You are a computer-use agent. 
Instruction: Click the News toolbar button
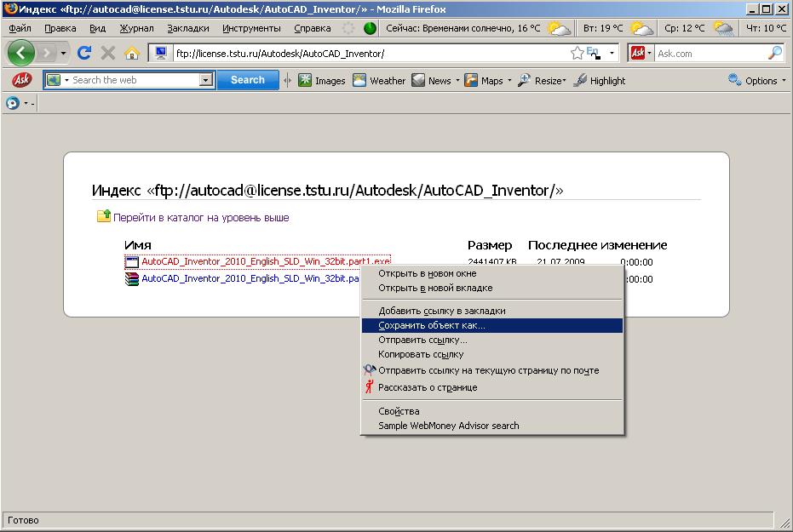pos(431,80)
